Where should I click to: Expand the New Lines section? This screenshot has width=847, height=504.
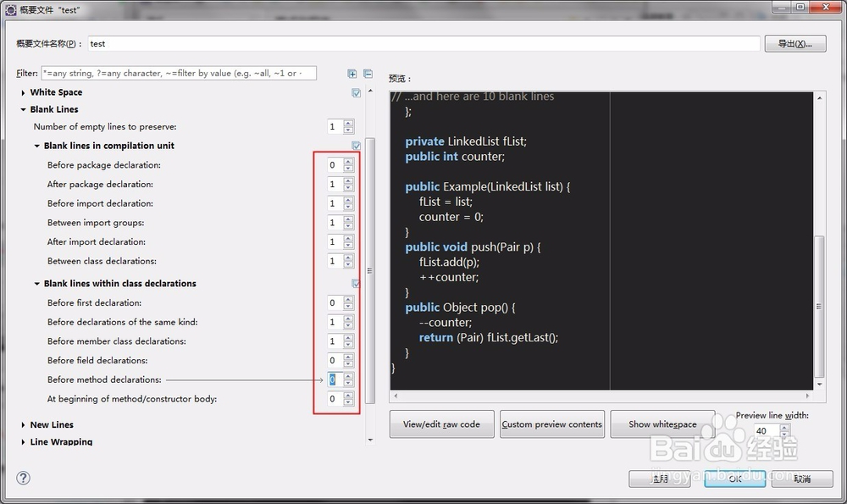pyautogui.click(x=23, y=425)
